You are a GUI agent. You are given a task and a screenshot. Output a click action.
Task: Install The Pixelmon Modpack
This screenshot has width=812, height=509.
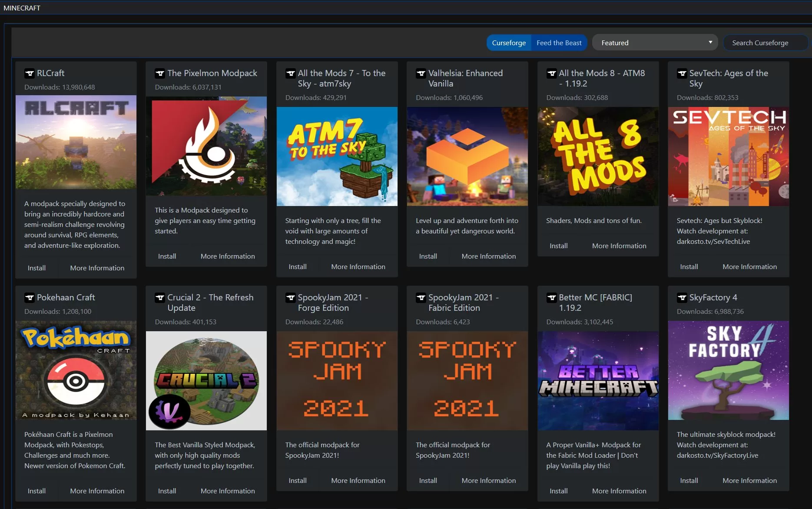167,256
